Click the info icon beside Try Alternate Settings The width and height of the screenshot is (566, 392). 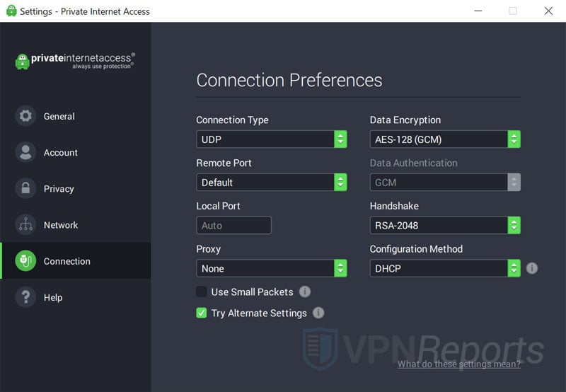pyautogui.click(x=318, y=313)
